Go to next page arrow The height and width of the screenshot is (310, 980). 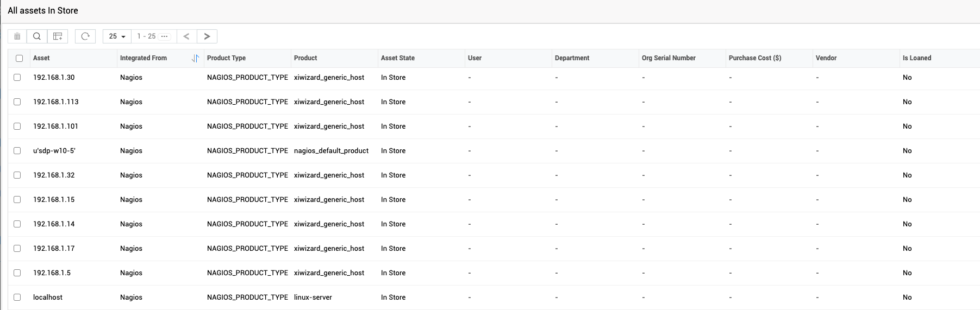(207, 36)
